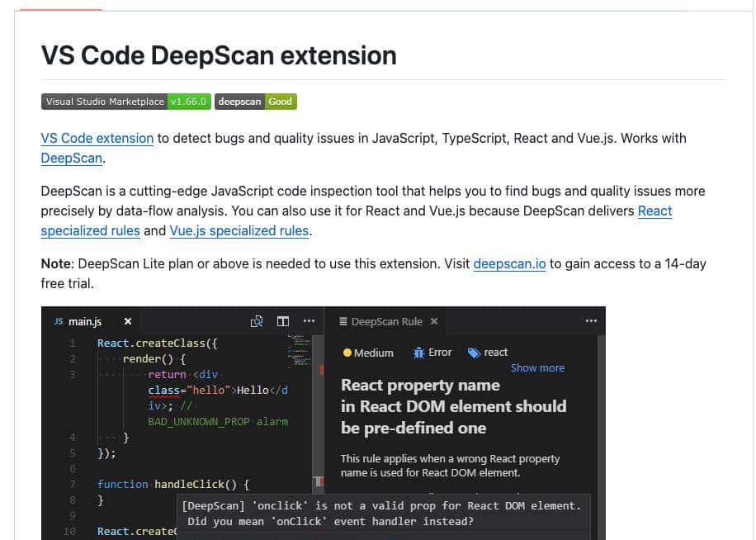756x540 pixels.
Task: Follow the DeepScan link
Action: pos(71,158)
